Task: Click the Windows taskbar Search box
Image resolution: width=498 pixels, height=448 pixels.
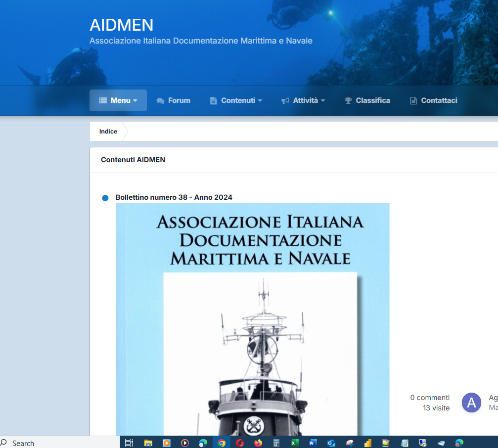Action: coord(60,443)
